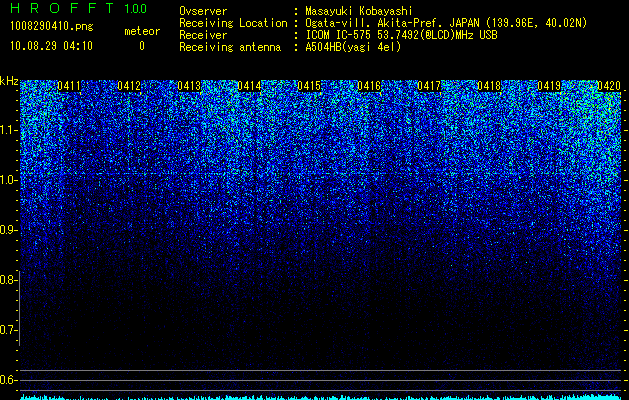Select the file name 1008290410.png
This screenshot has width=629, height=400.
tap(52, 26)
